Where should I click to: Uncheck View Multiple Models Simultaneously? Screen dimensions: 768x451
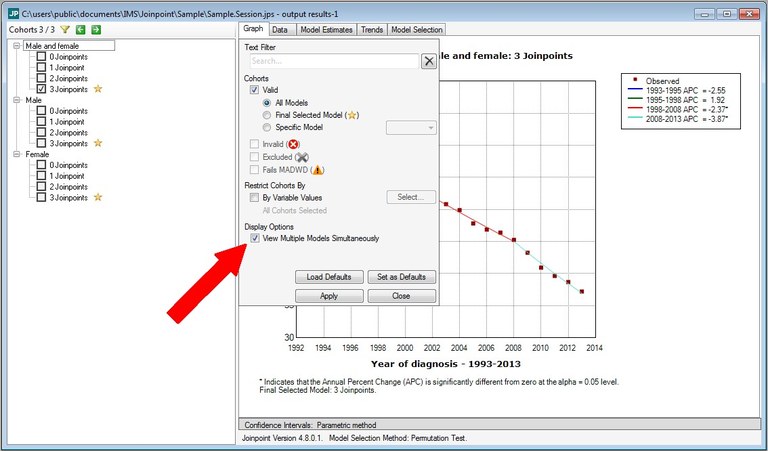click(x=256, y=238)
